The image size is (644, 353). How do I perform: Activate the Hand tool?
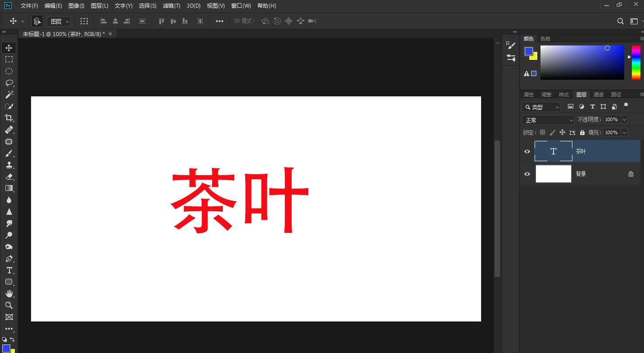point(9,294)
